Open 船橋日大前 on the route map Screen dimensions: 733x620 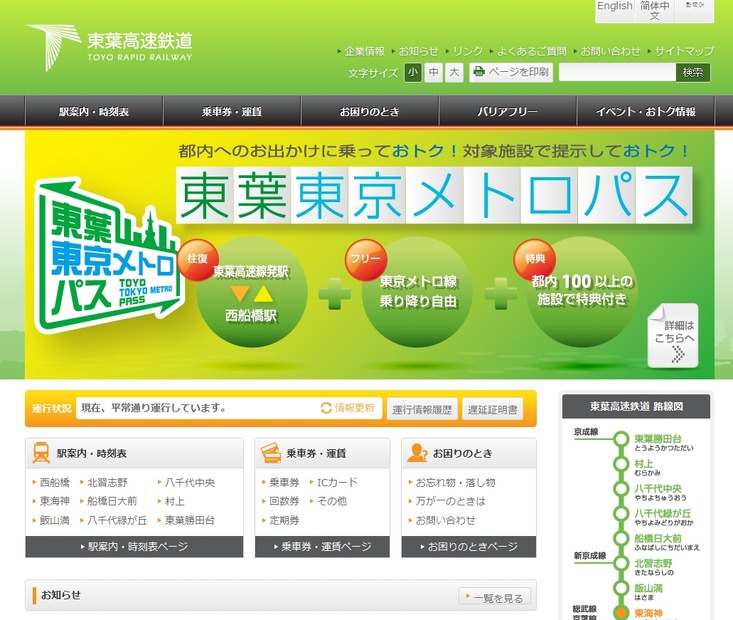click(658, 538)
